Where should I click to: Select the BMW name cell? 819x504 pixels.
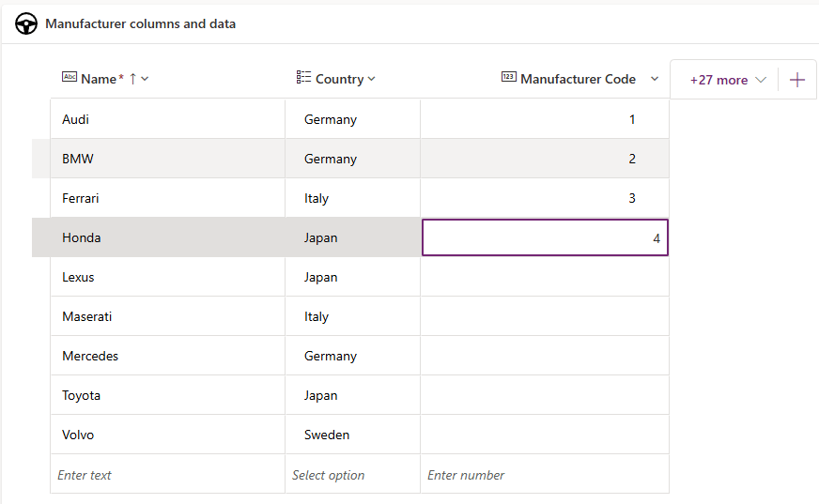(x=167, y=159)
